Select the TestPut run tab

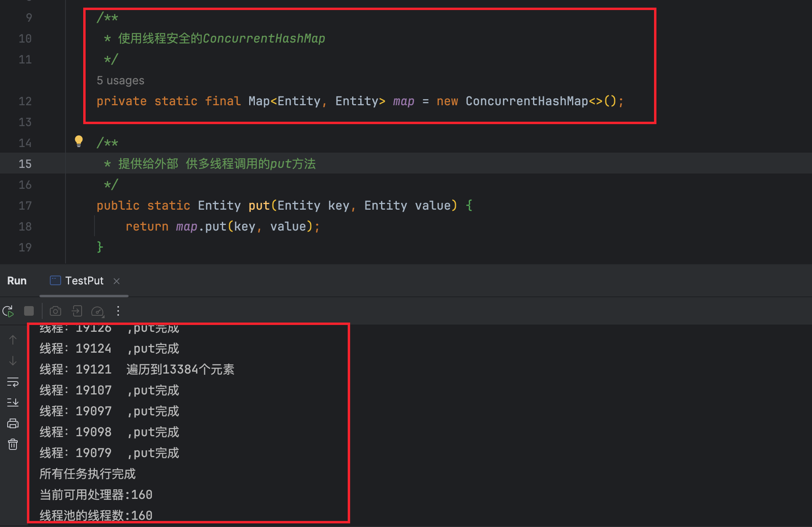coord(84,281)
